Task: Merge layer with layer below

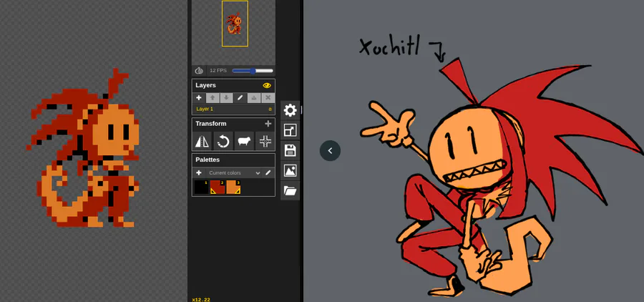Action: tap(254, 98)
